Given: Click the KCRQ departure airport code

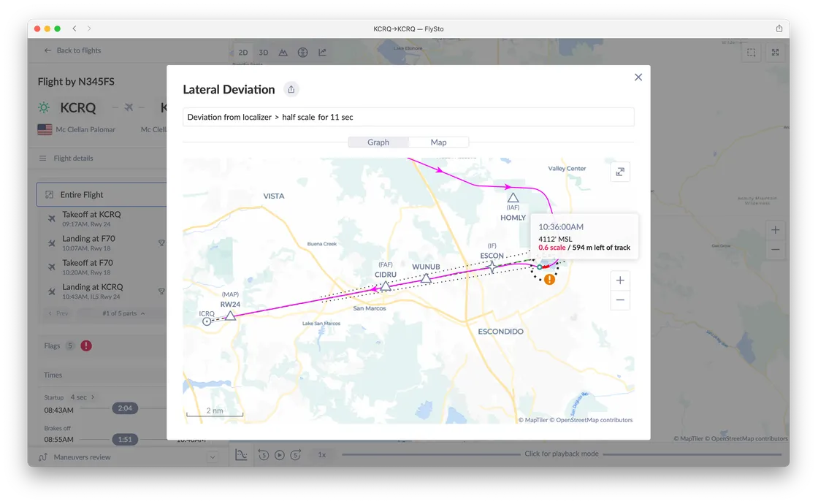Looking at the screenshot, I should click(x=78, y=107).
